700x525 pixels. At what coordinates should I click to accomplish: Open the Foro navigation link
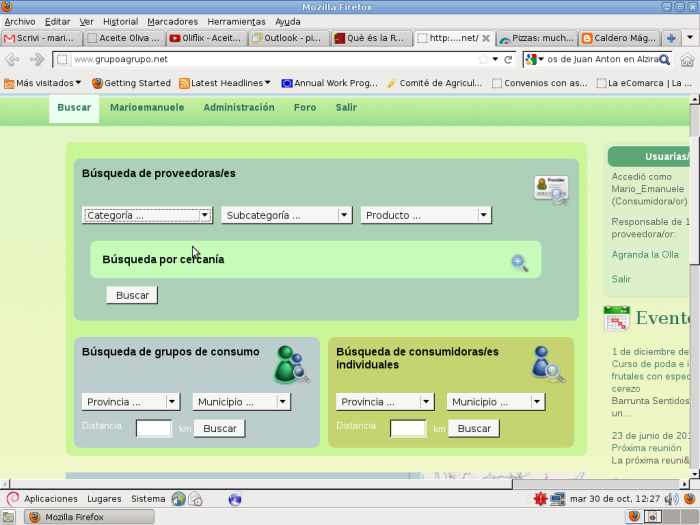(305, 108)
